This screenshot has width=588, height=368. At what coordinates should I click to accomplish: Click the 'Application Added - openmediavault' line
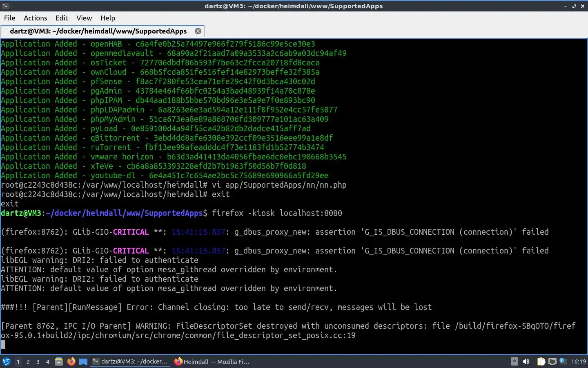coord(174,53)
